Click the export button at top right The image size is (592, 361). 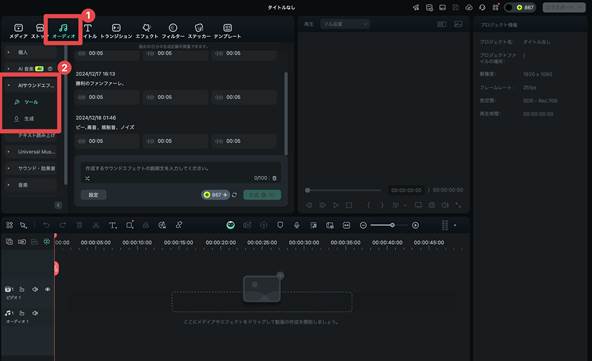point(564,8)
